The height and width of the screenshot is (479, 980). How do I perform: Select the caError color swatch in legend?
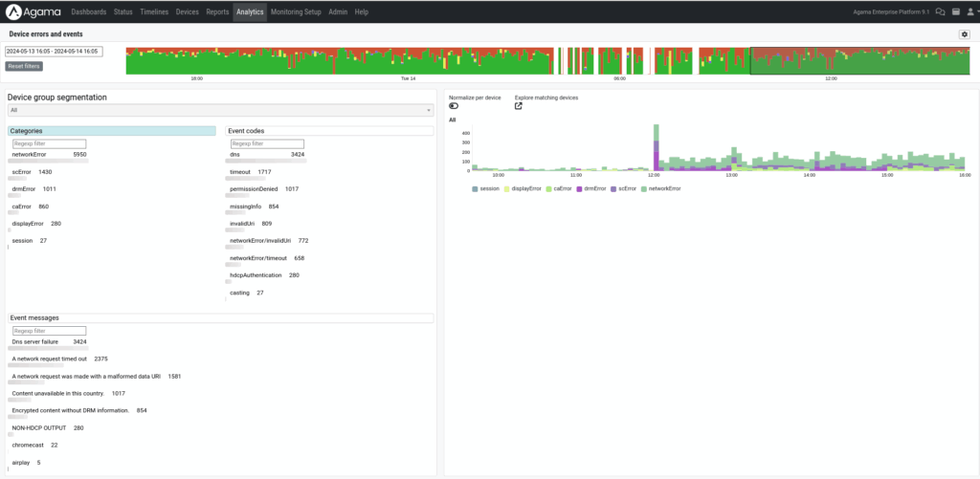point(549,188)
